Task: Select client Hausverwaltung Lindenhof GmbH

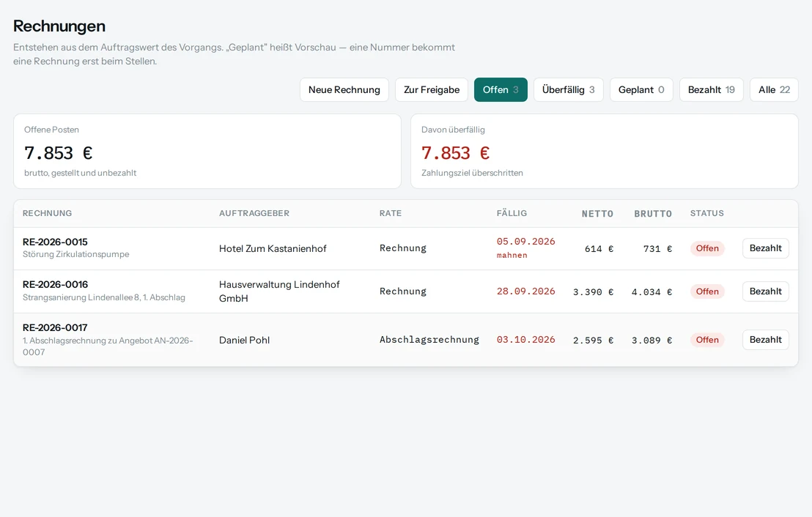Action: click(x=279, y=291)
